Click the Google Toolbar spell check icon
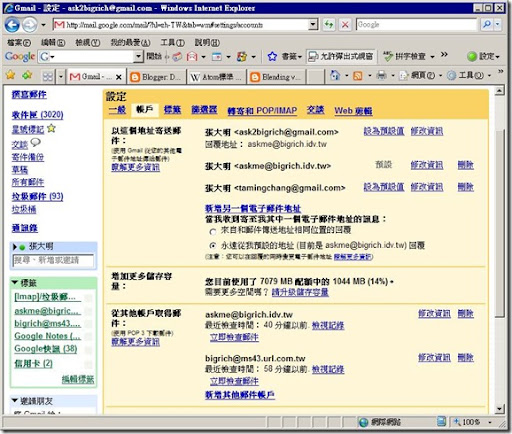The height and width of the screenshot is (434, 512). tap(388, 56)
